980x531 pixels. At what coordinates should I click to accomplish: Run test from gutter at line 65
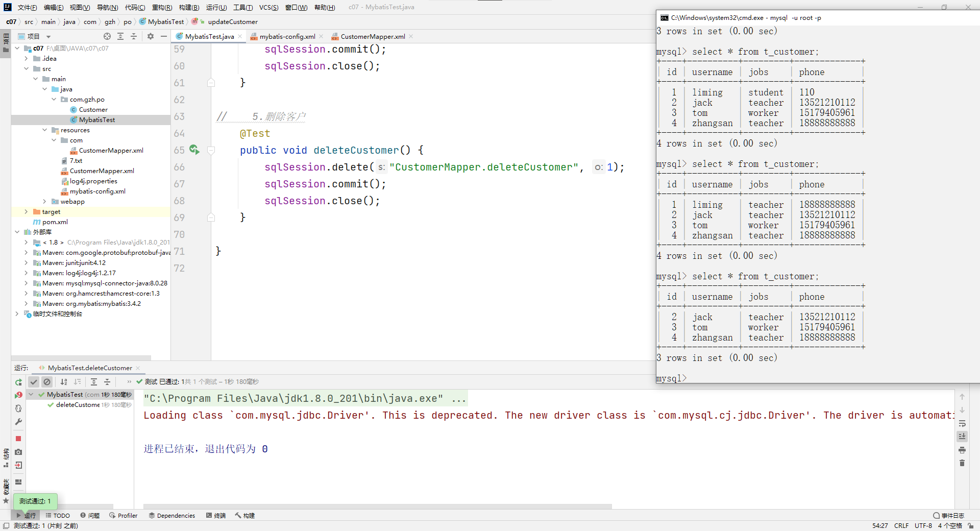[194, 150]
